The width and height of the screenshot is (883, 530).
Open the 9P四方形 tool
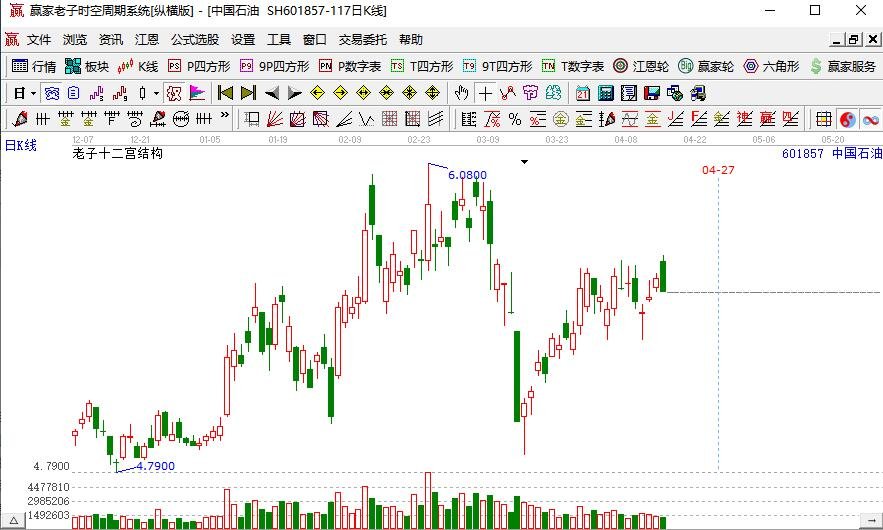[x=274, y=66]
